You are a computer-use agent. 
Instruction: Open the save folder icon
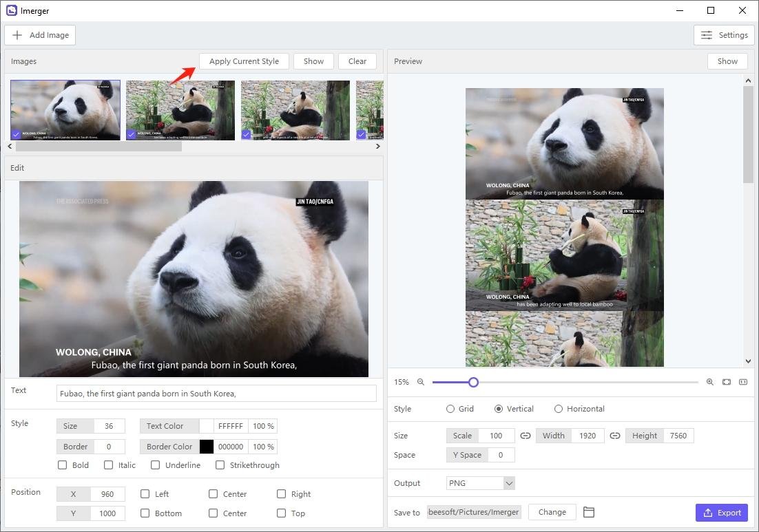point(589,512)
